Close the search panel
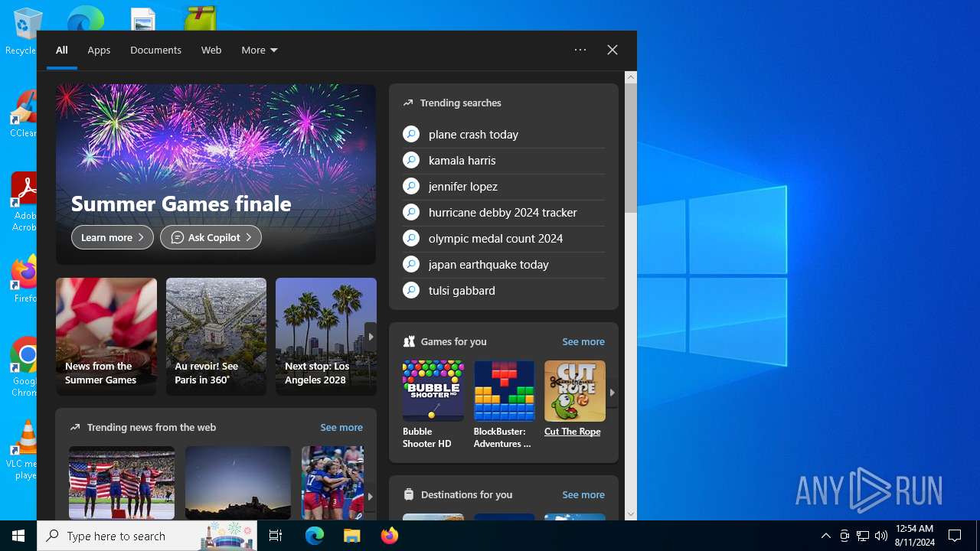 point(612,50)
